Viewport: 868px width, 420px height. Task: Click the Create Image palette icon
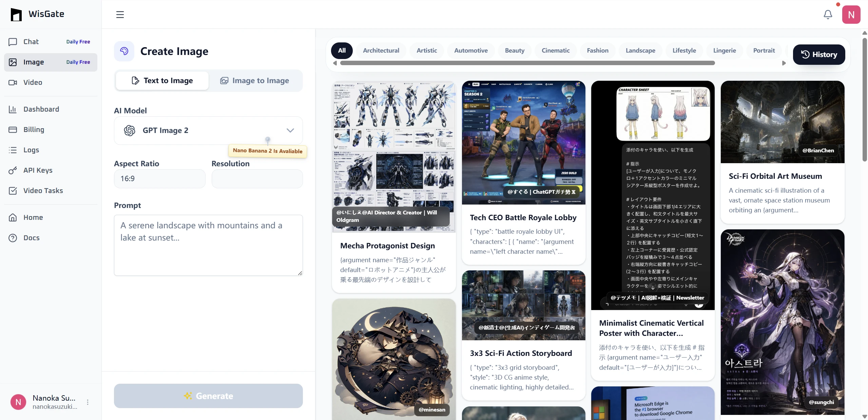coord(124,51)
